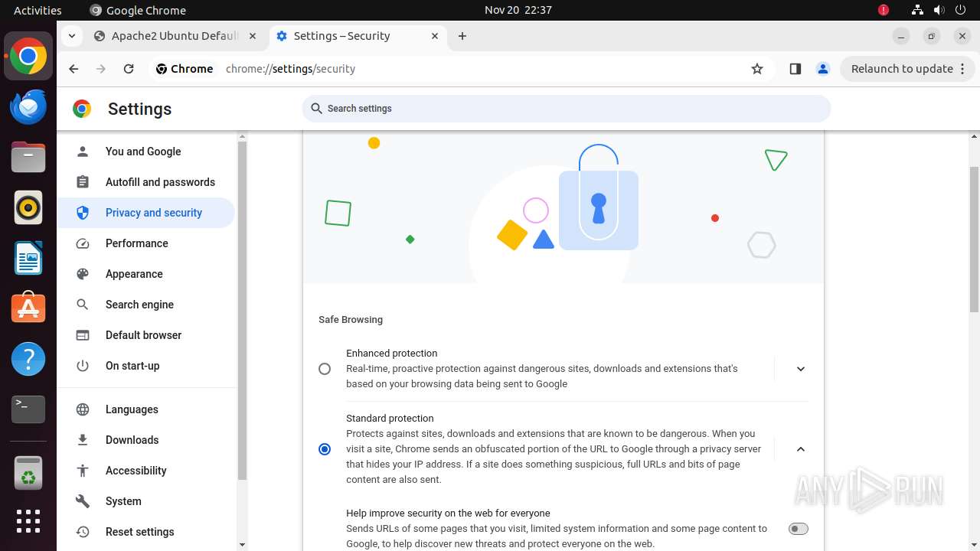Screen dimensions: 980x551
Task: Open Terminal from the dock
Action: (28, 409)
